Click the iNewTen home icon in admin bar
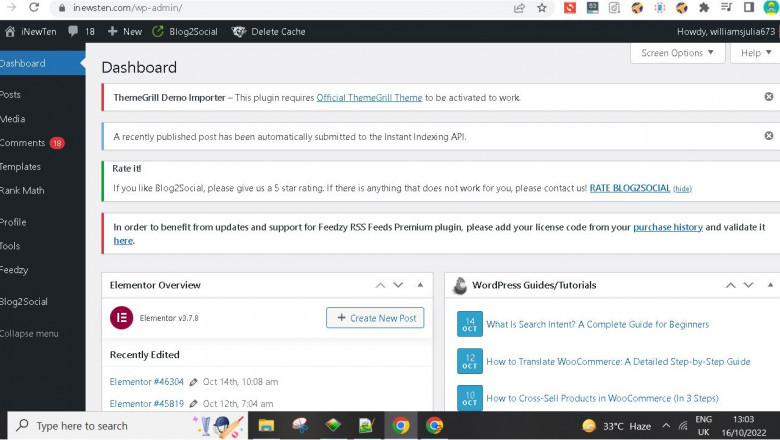Screen dimensions: 780x440 coord(10,31)
